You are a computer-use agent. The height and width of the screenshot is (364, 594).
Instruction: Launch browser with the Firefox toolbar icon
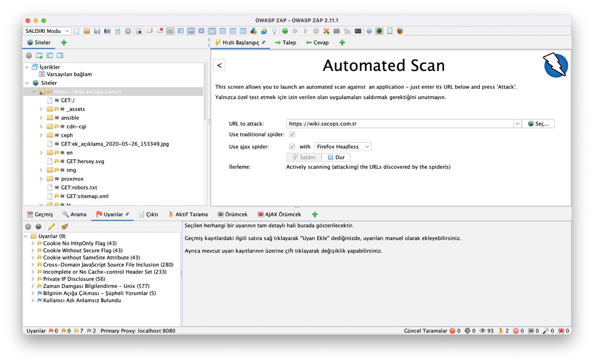pos(400,31)
